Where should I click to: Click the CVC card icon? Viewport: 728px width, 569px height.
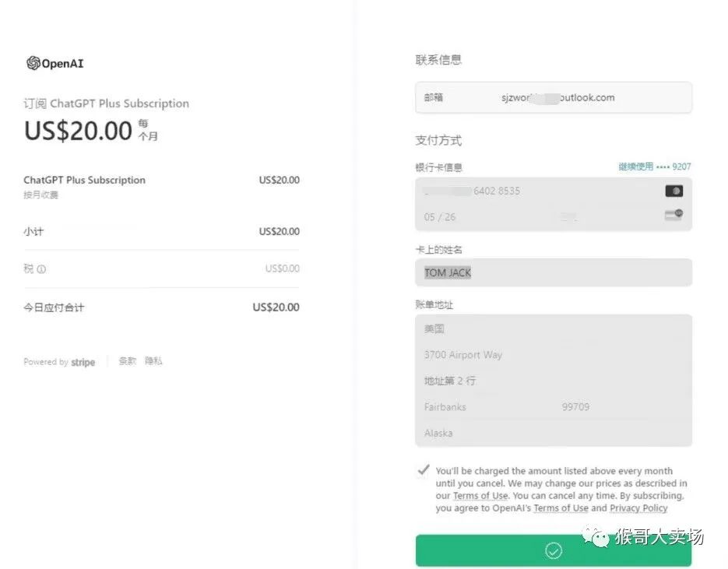(673, 214)
